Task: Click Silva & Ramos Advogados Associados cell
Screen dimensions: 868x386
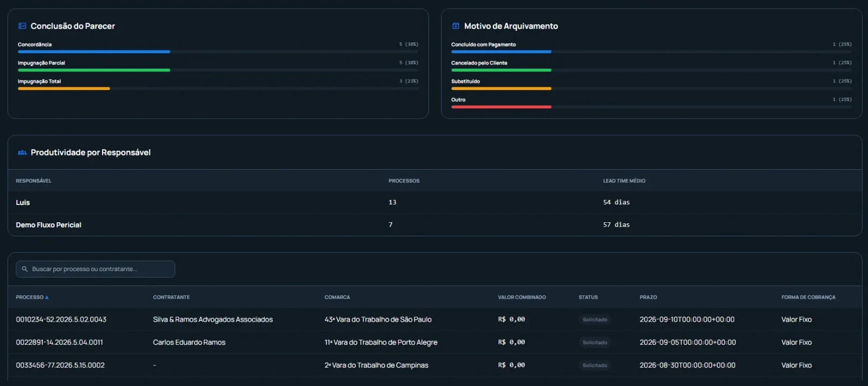Action: point(213,319)
